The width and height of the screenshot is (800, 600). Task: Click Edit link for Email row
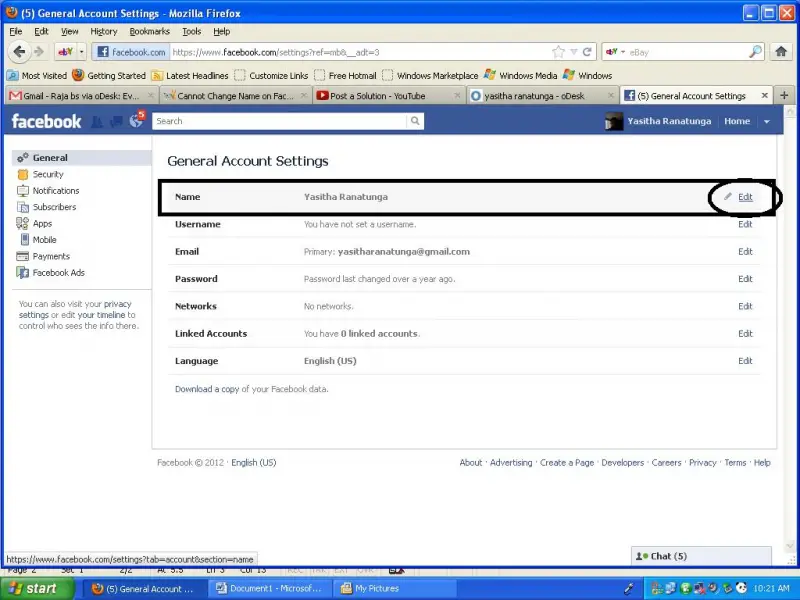click(745, 252)
